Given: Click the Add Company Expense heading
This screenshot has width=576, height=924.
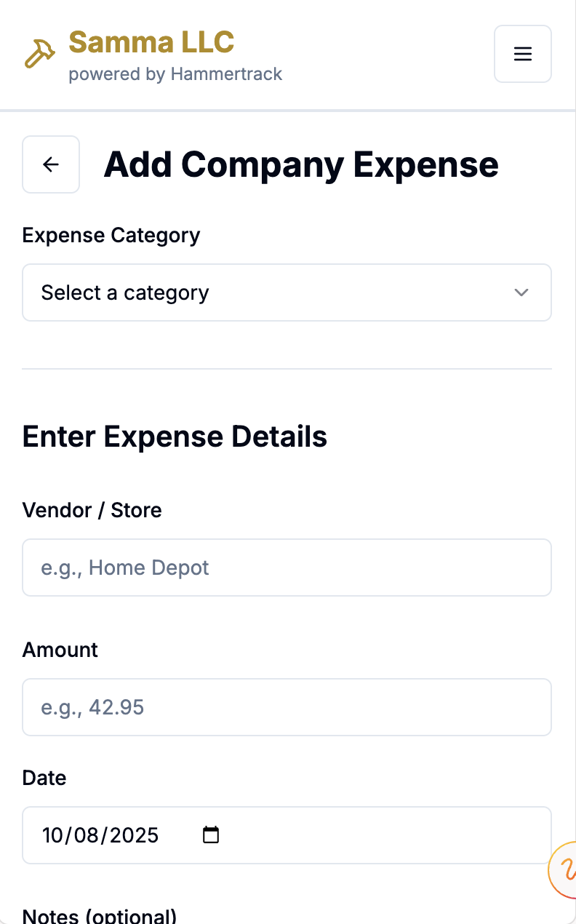Looking at the screenshot, I should pos(301,164).
